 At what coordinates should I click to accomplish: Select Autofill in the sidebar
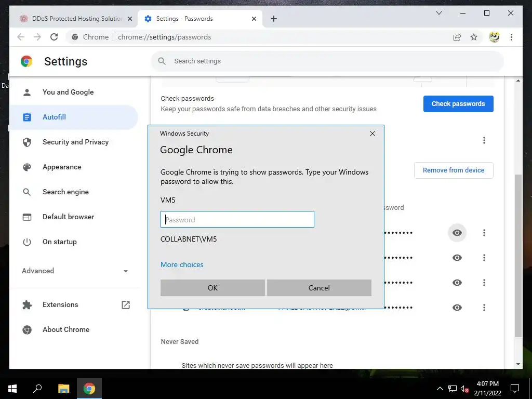pos(74,117)
